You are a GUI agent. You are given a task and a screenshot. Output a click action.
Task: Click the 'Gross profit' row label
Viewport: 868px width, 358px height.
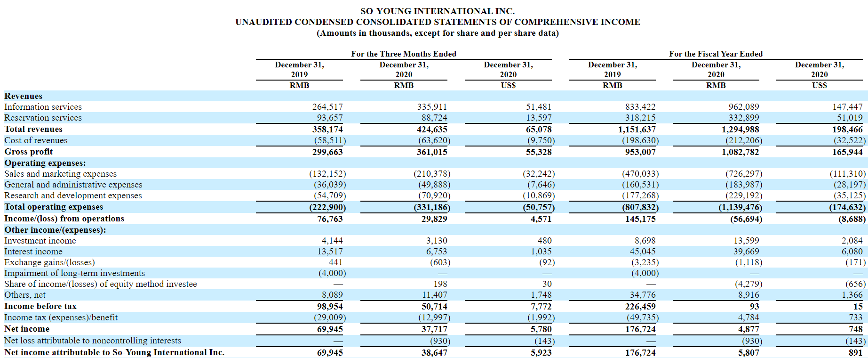pyautogui.click(x=29, y=152)
